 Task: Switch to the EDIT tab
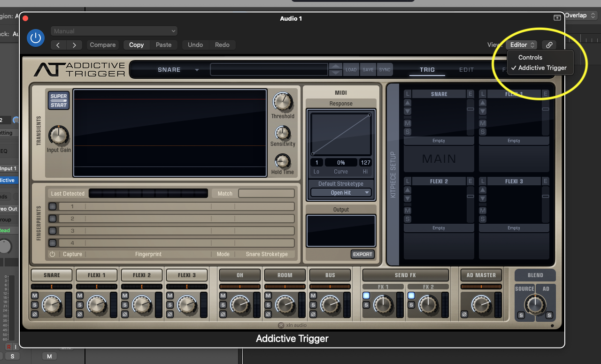[466, 69]
